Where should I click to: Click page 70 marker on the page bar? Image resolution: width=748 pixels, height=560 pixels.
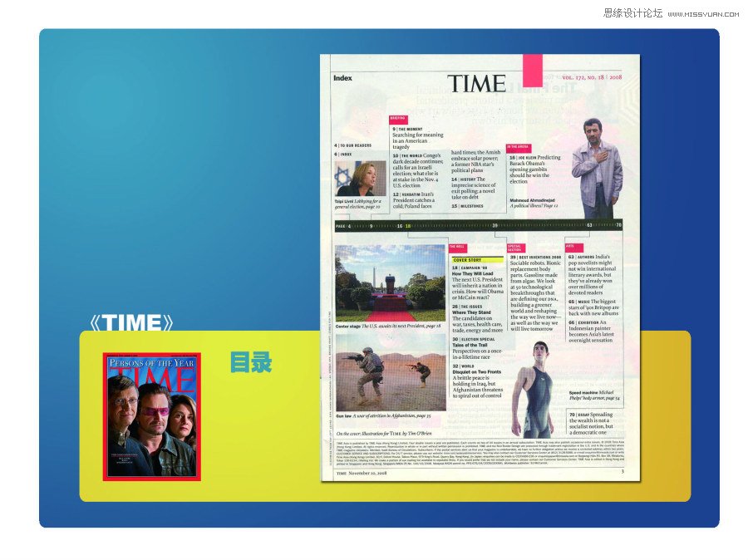point(618,225)
